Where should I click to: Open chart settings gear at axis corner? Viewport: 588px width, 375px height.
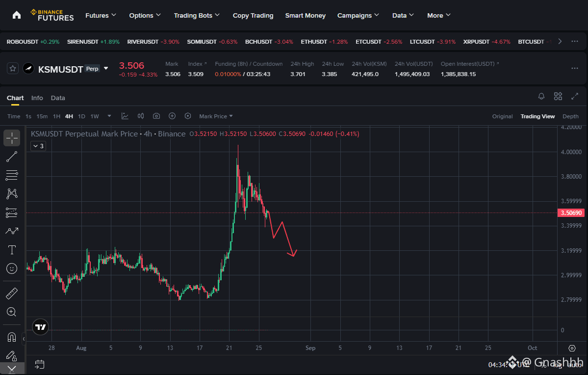[572, 348]
